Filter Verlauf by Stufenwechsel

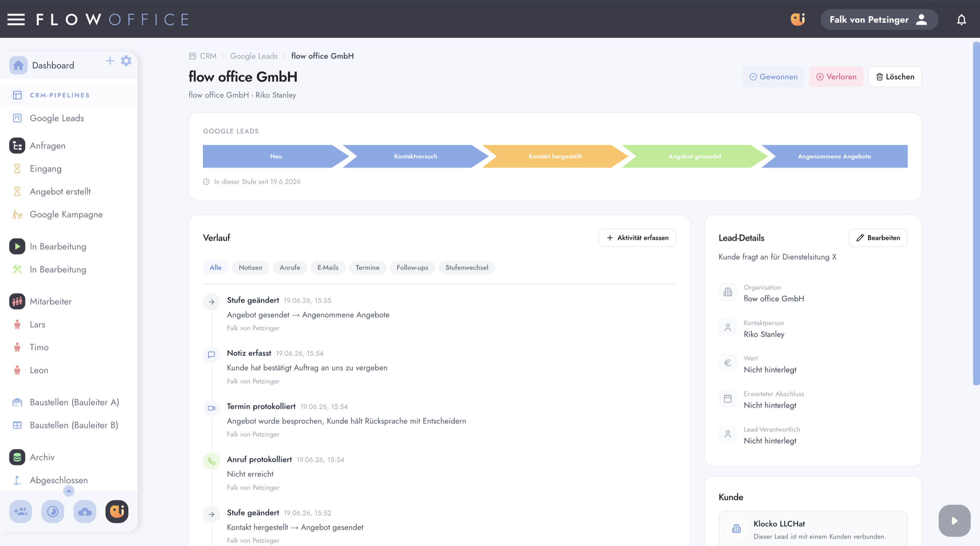[467, 267]
